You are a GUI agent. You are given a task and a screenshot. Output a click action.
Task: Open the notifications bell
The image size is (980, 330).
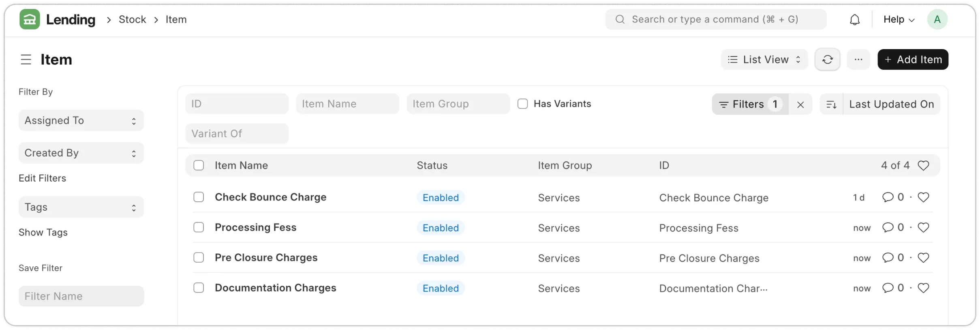854,19
